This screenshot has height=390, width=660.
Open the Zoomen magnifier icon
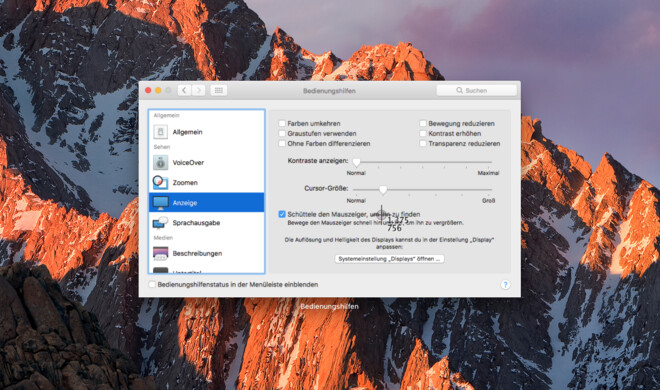(x=160, y=182)
